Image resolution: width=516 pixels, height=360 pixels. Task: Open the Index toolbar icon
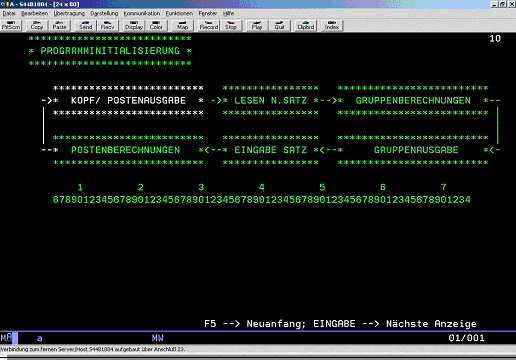pyautogui.click(x=332, y=26)
